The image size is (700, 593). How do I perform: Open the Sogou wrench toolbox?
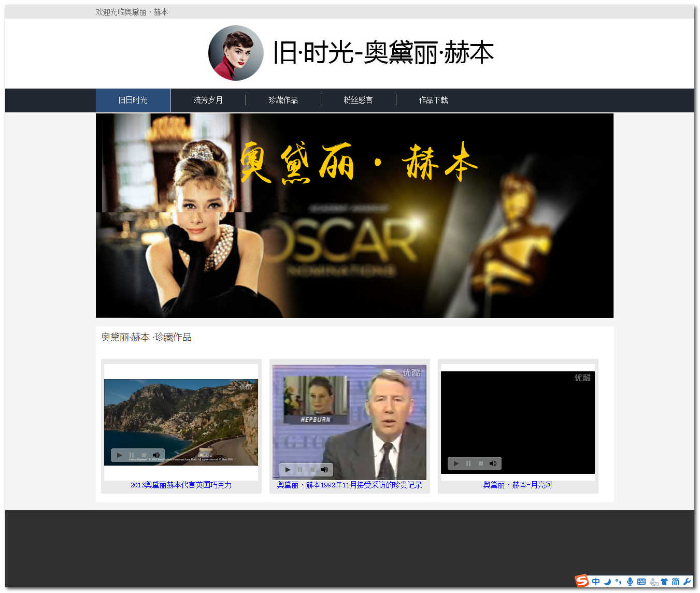[x=687, y=582]
